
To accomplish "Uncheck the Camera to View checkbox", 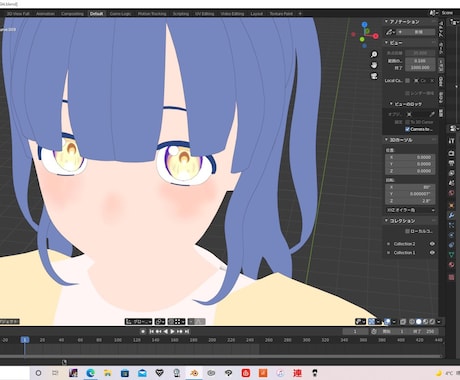I will click(407, 129).
